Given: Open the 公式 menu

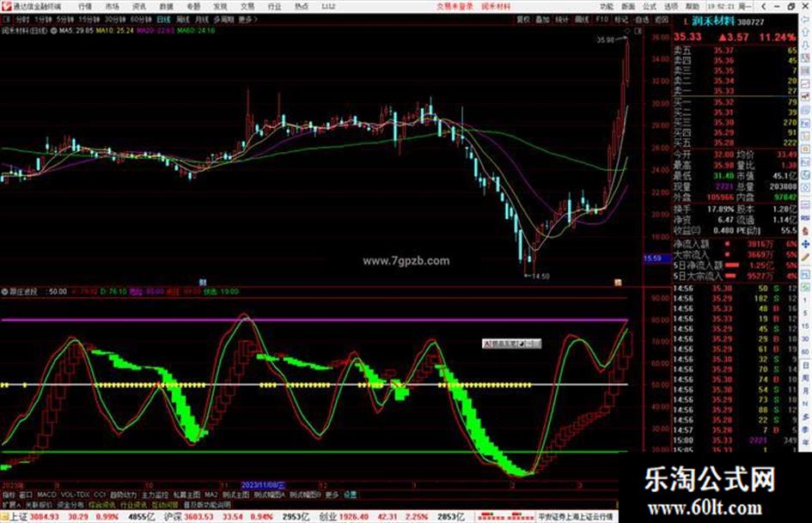Looking at the screenshot, I should 650,6.
